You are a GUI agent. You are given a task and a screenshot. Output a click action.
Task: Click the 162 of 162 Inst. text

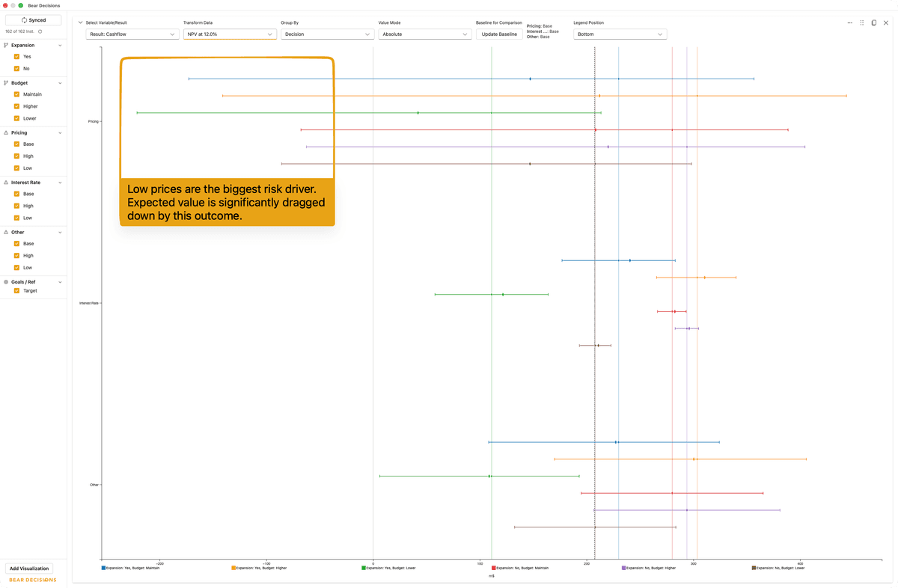19,31
